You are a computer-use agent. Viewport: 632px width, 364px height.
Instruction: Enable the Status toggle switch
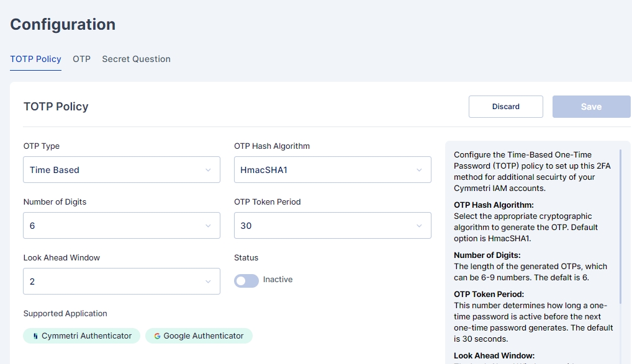coord(246,281)
